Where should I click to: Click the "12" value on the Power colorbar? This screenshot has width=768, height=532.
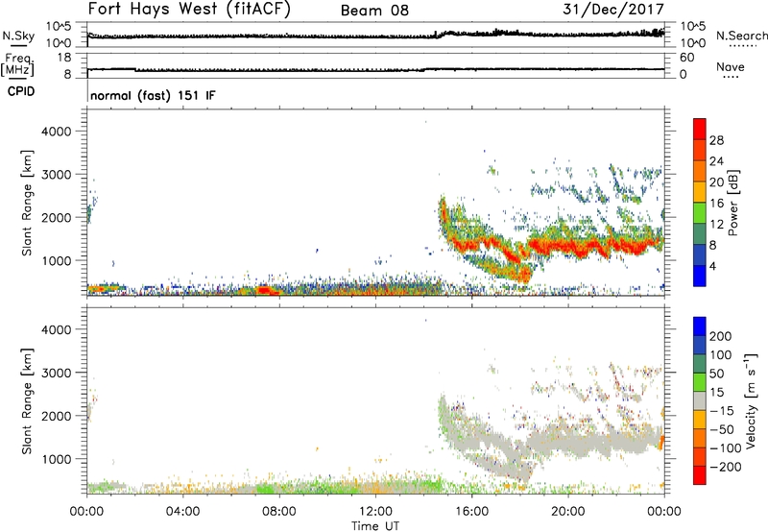click(716, 225)
